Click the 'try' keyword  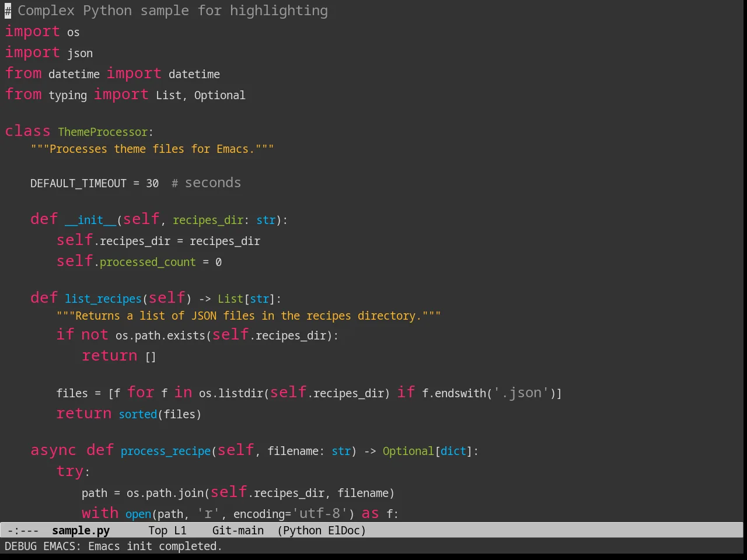pos(70,471)
